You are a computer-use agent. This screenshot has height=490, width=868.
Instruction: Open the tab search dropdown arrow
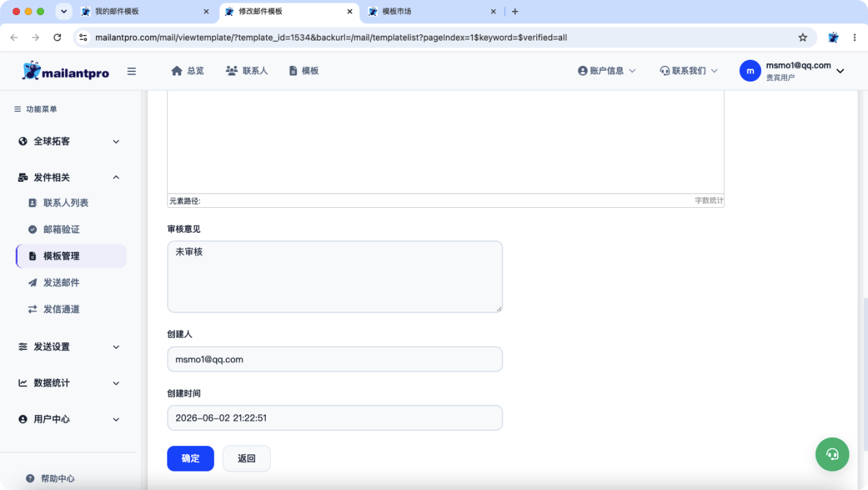tap(64, 12)
